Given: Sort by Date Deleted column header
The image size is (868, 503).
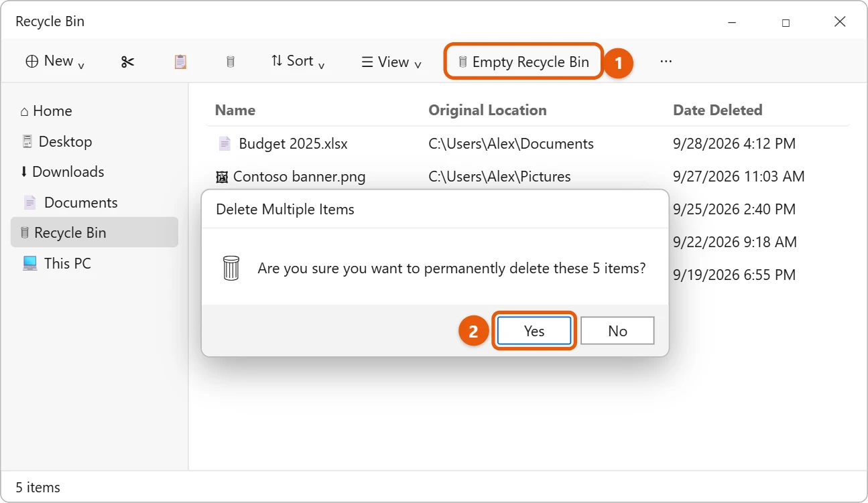Looking at the screenshot, I should click(x=718, y=111).
